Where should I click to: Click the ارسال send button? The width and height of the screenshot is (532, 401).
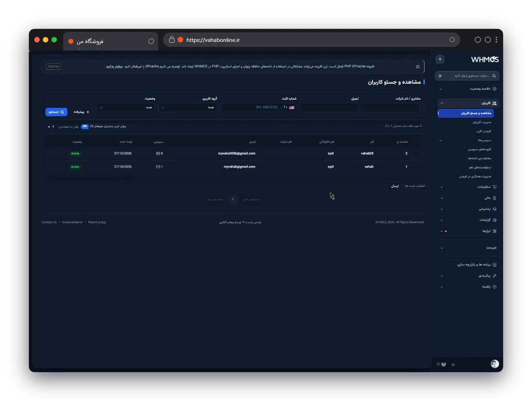395,186
